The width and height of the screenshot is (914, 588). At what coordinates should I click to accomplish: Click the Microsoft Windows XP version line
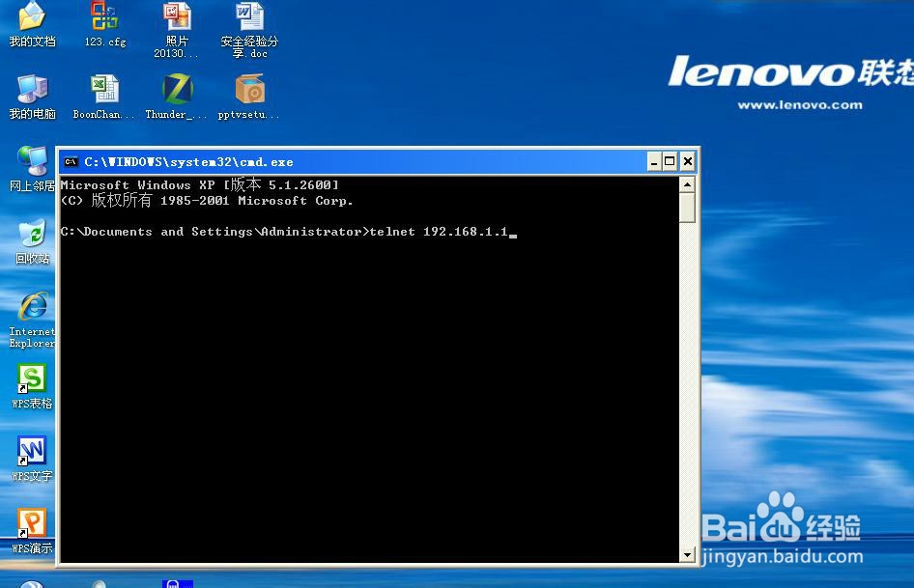point(199,184)
